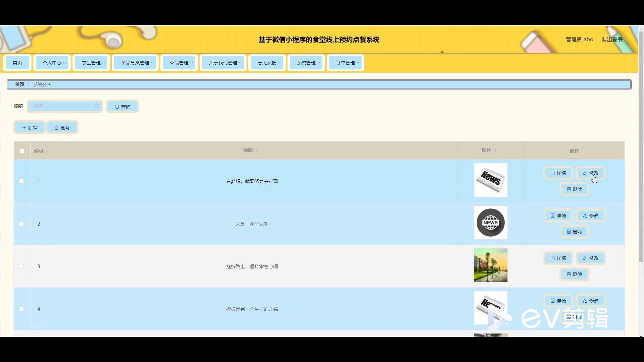Click 修改 for 挫折路上，坚持常在心间
Image resolution: width=644 pixels, height=362 pixels.
pyautogui.click(x=591, y=258)
